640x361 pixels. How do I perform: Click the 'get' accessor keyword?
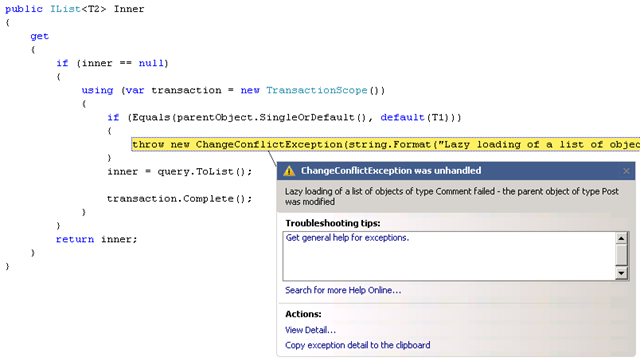click(x=40, y=36)
